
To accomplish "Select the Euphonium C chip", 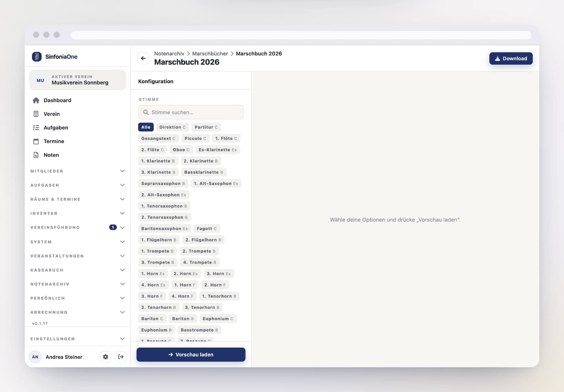I will pyautogui.click(x=218, y=319).
